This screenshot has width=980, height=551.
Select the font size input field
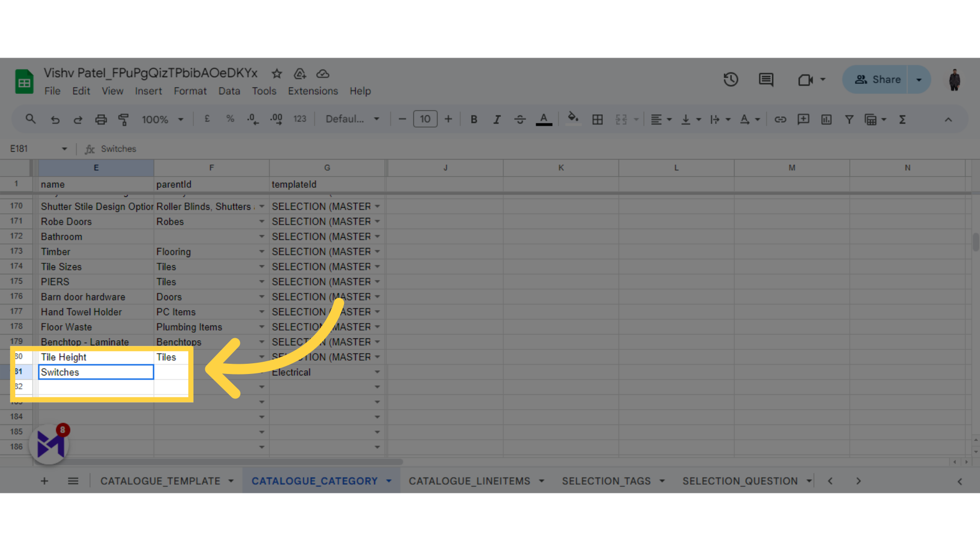[x=425, y=119]
